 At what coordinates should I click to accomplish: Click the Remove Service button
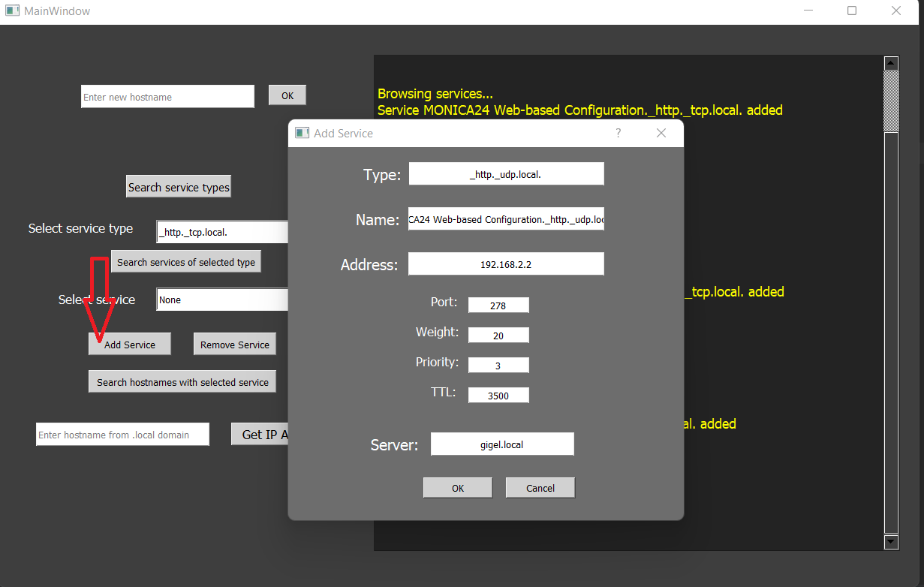click(x=235, y=345)
